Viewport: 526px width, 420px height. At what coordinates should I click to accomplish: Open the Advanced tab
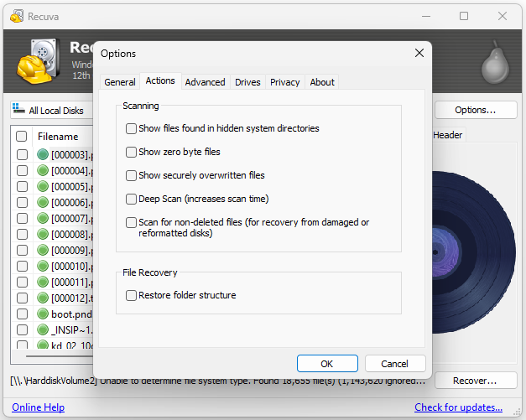point(205,82)
